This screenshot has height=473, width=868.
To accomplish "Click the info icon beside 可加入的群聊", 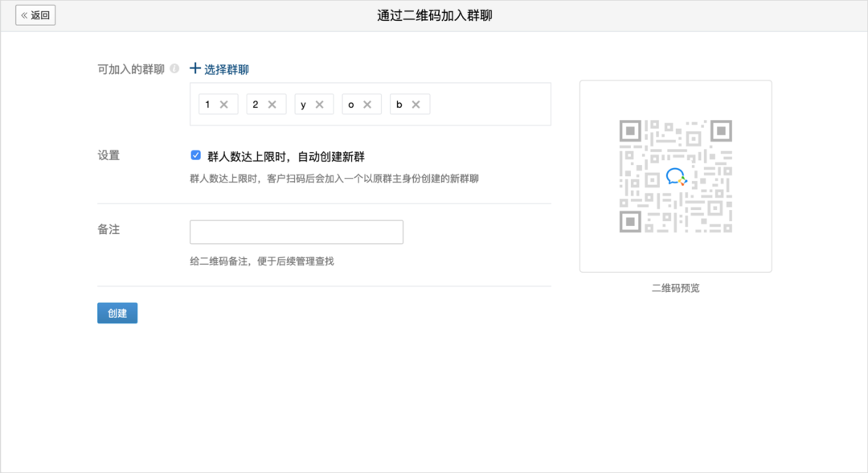I will [174, 69].
